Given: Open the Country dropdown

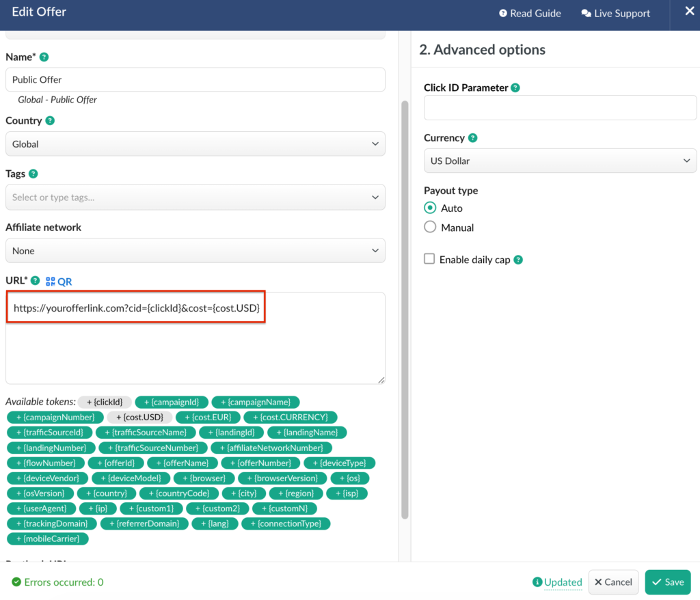Looking at the screenshot, I should click(195, 144).
